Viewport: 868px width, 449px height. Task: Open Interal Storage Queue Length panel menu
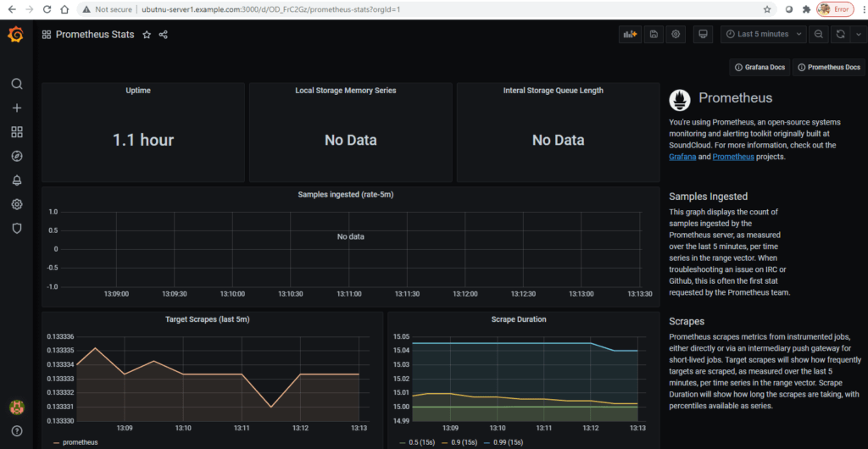click(553, 91)
